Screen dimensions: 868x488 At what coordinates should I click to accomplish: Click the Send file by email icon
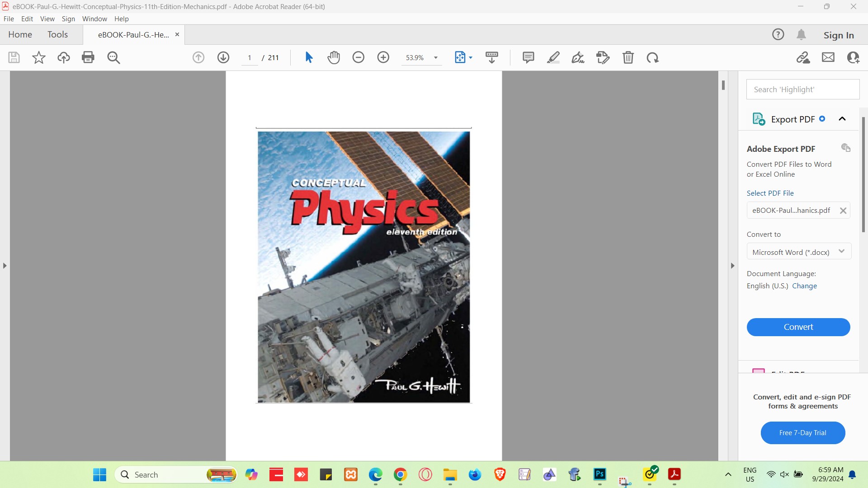click(828, 57)
